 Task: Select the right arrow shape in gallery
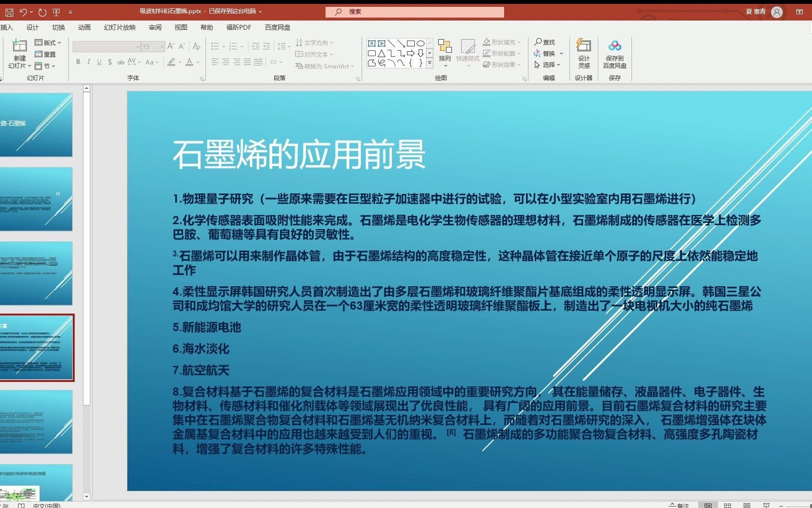411,53
